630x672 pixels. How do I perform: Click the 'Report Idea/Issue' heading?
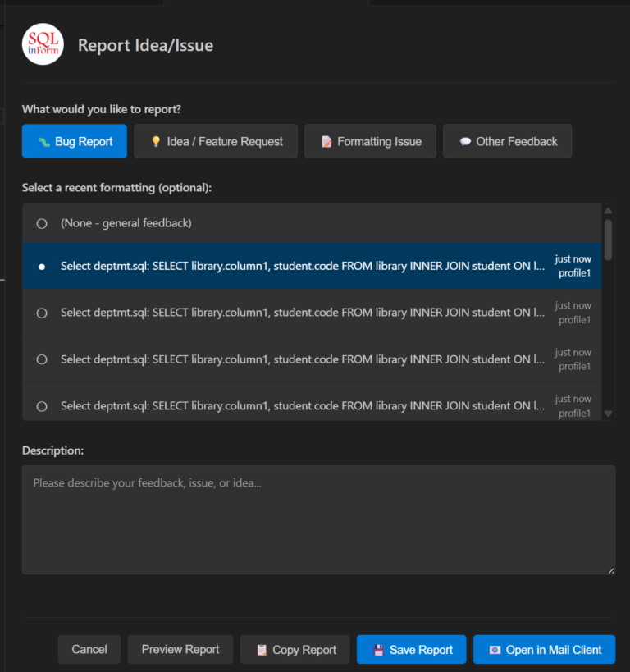(145, 45)
